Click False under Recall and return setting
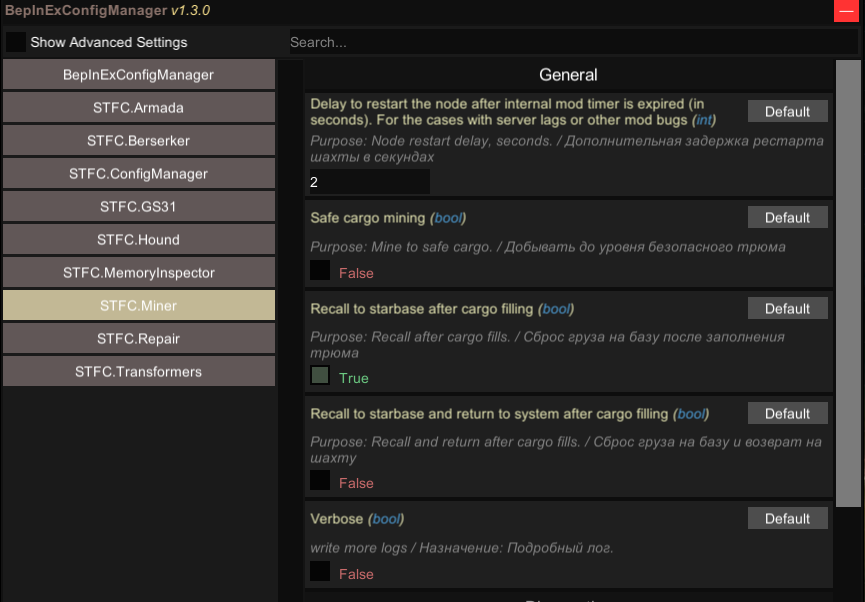The image size is (865, 602). coord(356,483)
